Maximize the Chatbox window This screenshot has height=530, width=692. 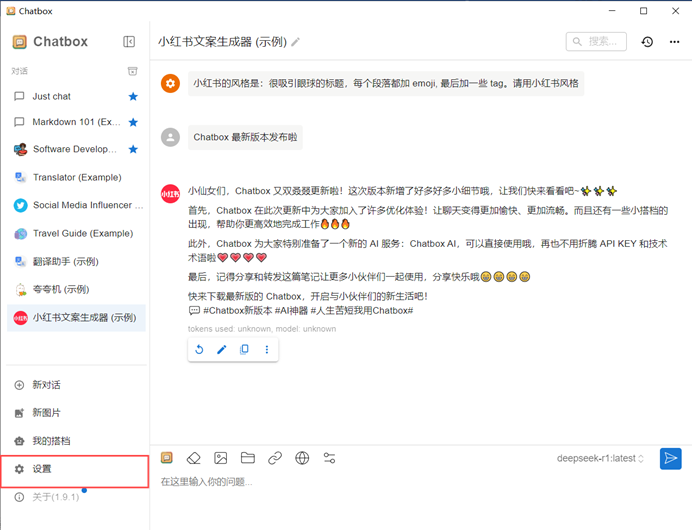643,11
